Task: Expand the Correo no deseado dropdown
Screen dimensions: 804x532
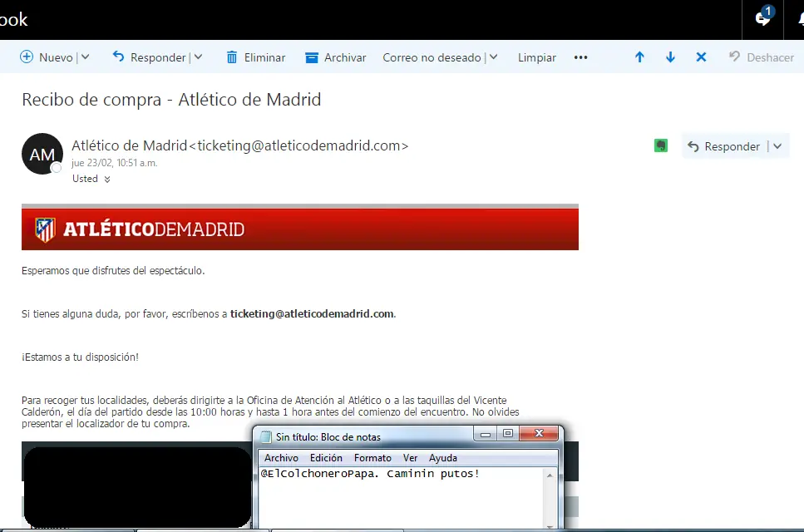Action: (493, 57)
